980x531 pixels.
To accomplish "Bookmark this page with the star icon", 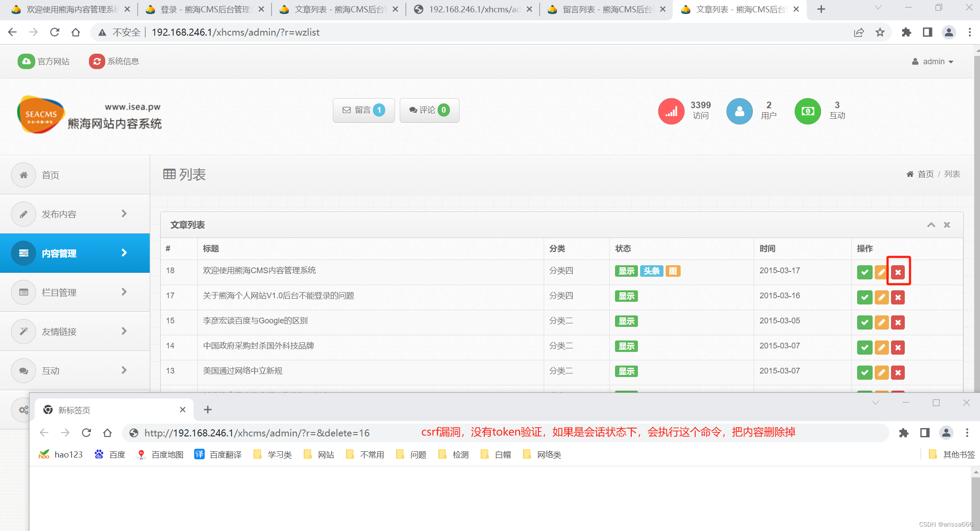I will point(880,32).
